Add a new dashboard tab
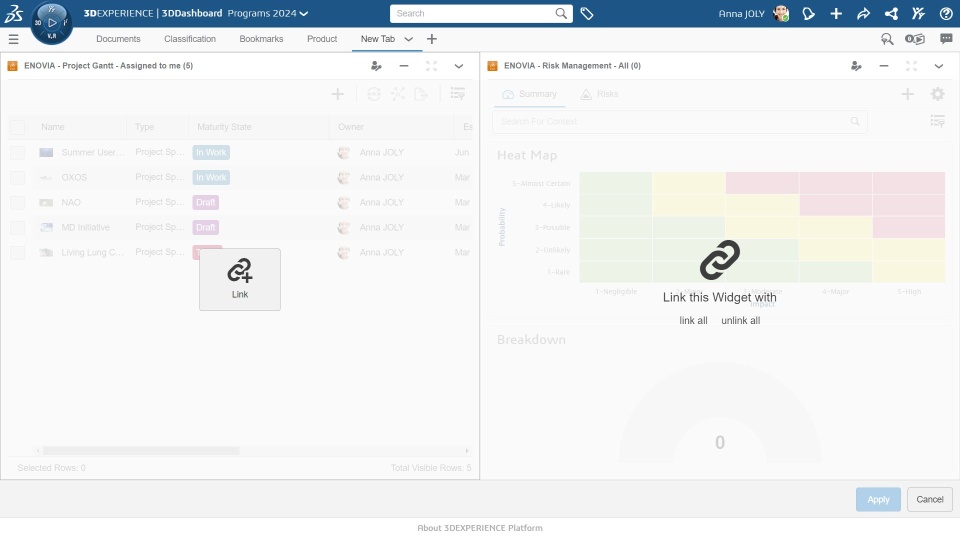960x540 pixels. coord(432,39)
